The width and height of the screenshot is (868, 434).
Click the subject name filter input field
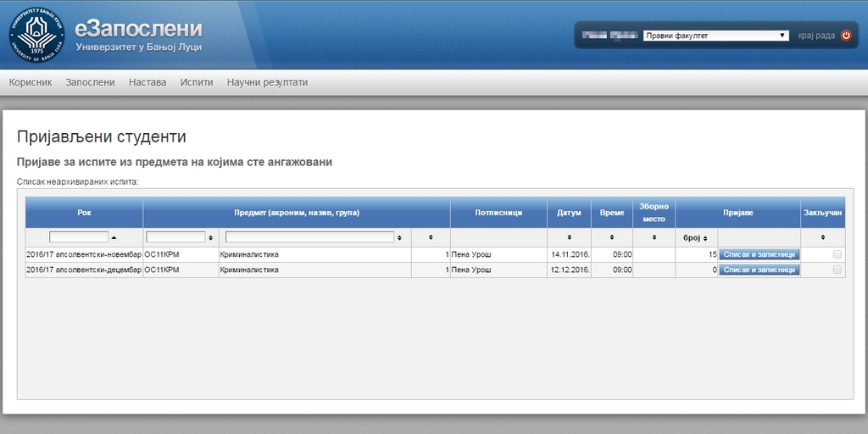tap(309, 237)
